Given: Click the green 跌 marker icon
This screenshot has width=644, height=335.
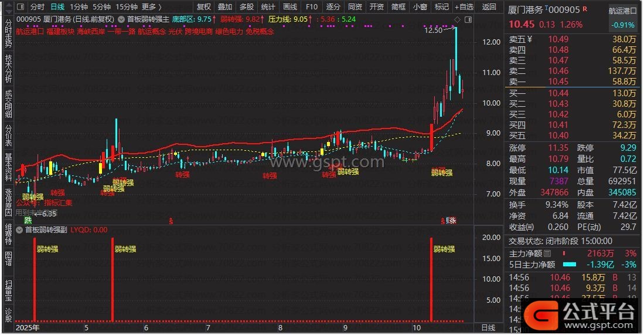Looking at the screenshot, I should click(x=27, y=220).
